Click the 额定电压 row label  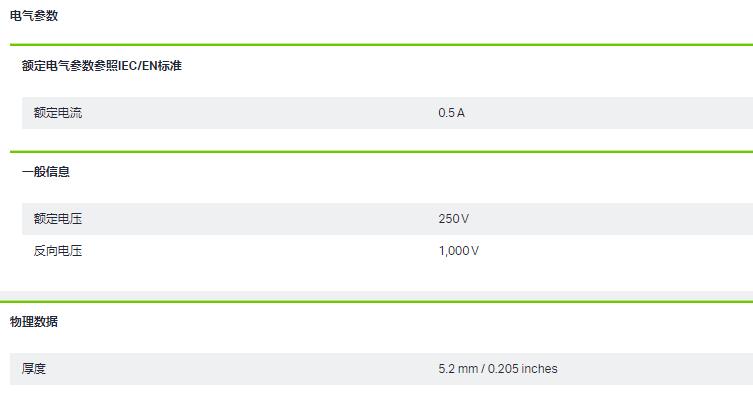pos(58,219)
